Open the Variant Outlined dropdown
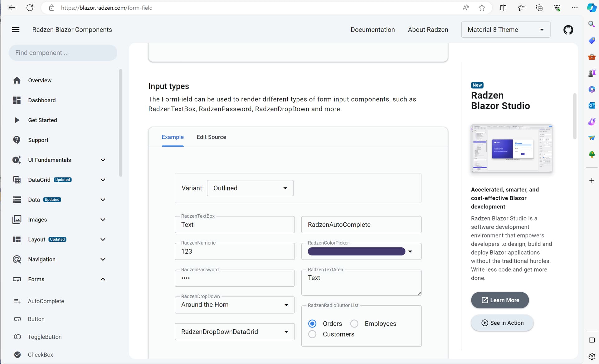The width and height of the screenshot is (599, 364). (x=250, y=188)
